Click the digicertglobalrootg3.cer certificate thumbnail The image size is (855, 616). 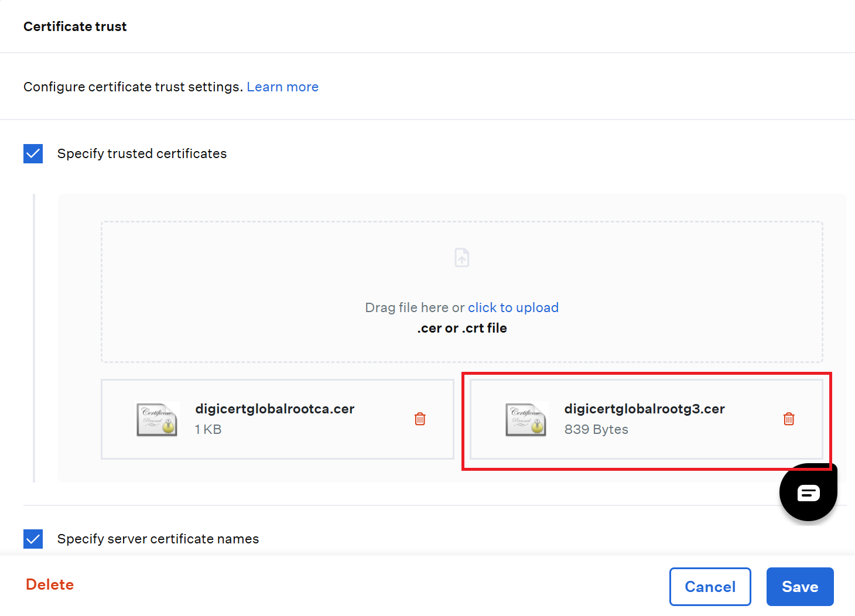[x=526, y=419]
